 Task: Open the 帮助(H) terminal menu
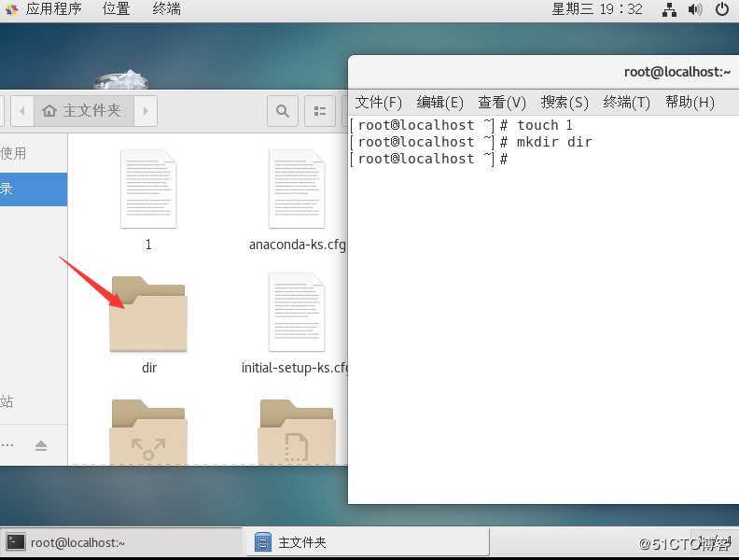690,102
